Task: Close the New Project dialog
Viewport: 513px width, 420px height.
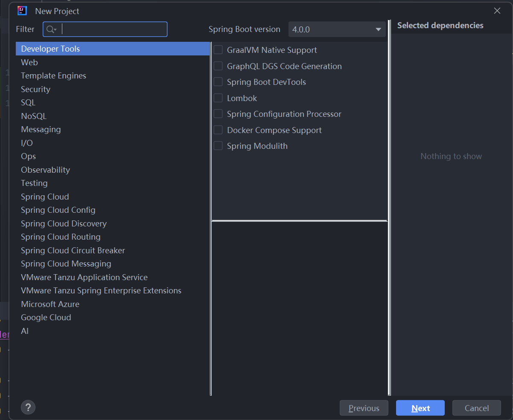Action: (497, 11)
